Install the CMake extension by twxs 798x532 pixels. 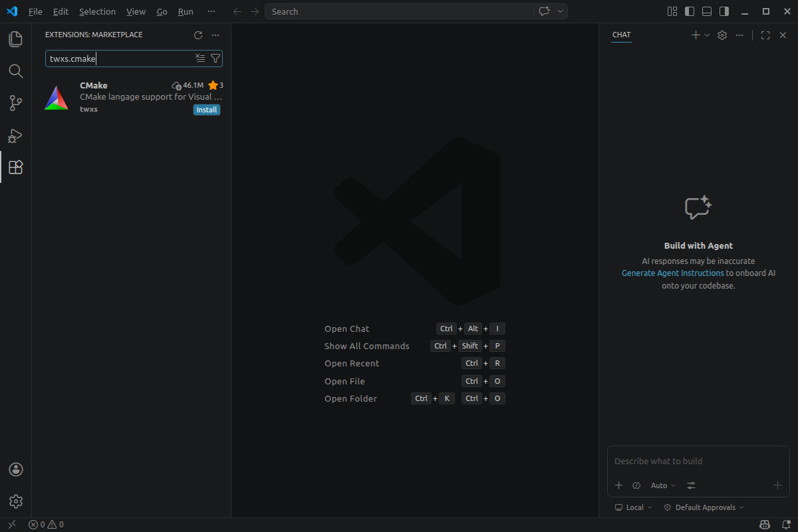tap(207, 110)
